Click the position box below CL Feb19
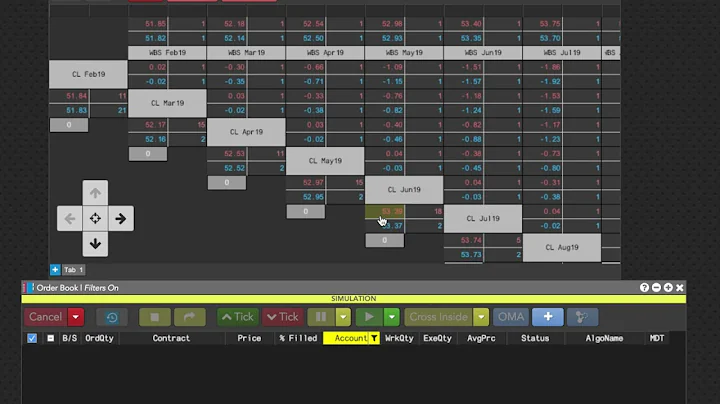The image size is (720, 404). (69, 125)
